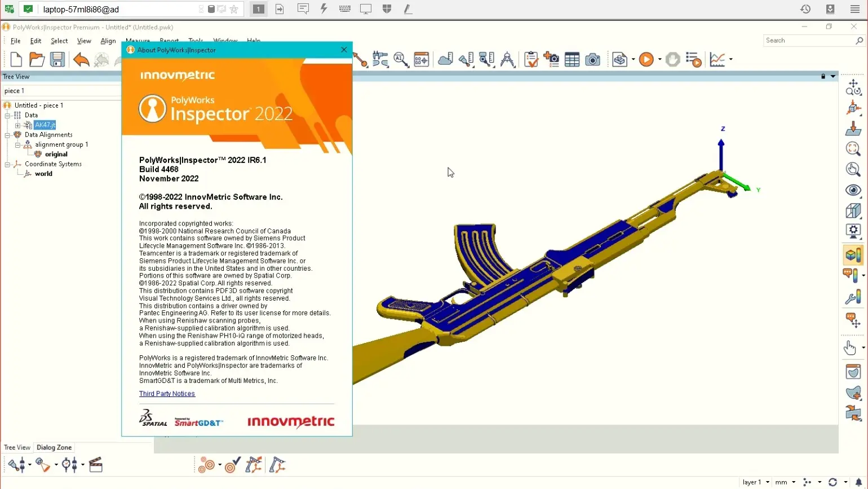Open the File menu
Screen dimensions: 868x489
15,41
